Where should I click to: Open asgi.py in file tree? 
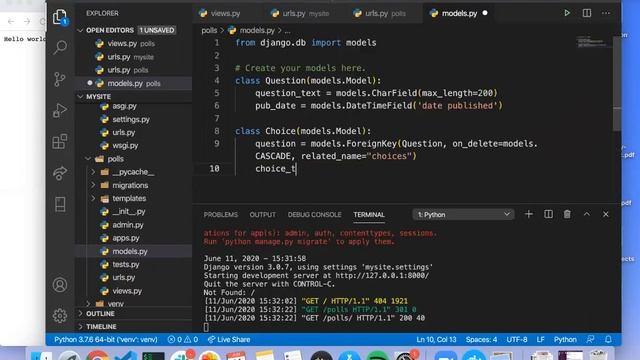click(133, 106)
